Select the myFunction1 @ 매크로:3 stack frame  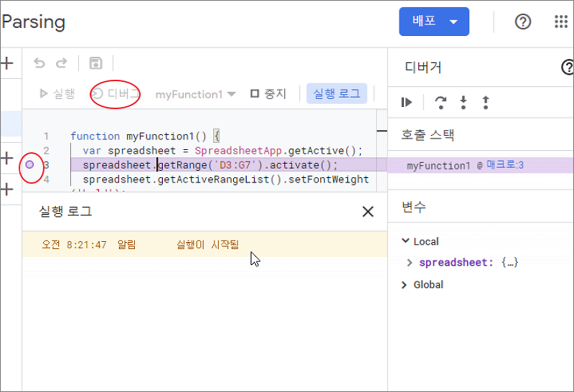480,165
